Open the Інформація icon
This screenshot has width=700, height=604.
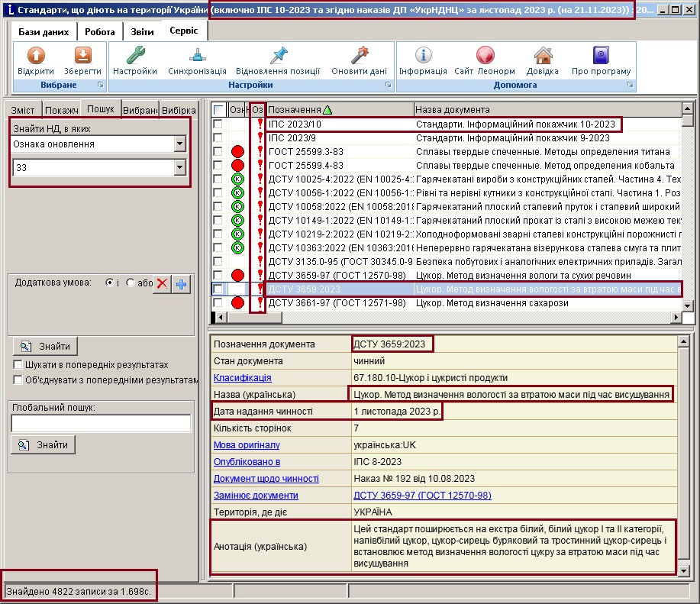(423, 55)
